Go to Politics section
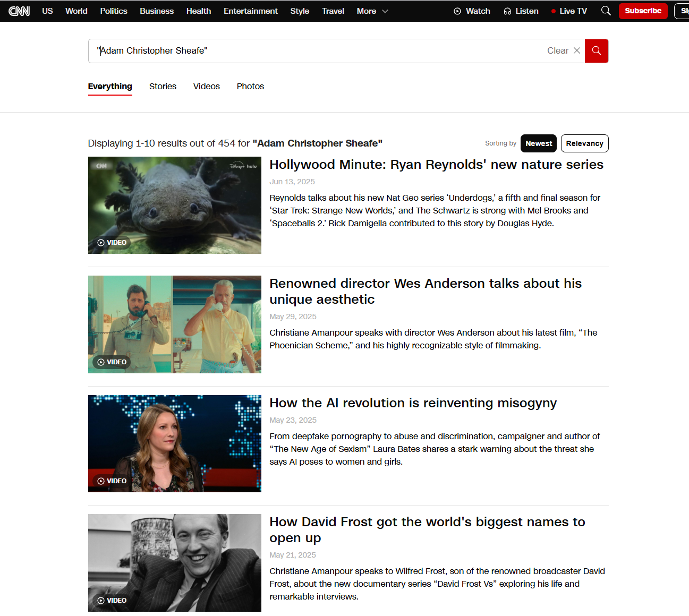 coord(114,11)
